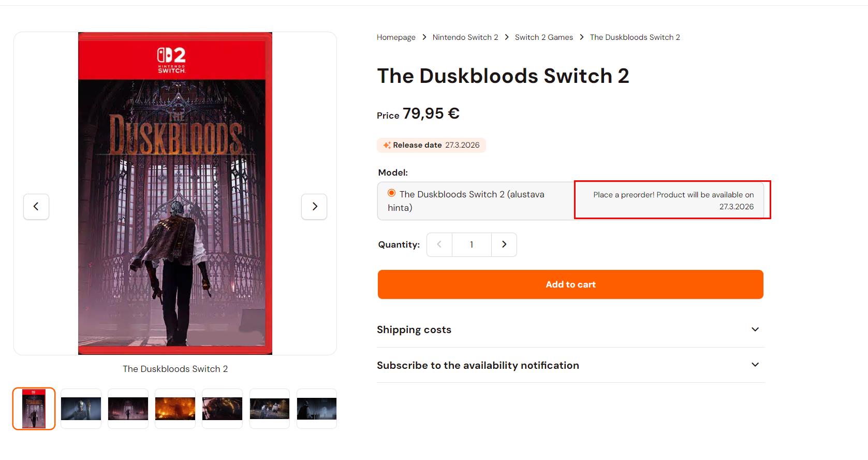
Task: Go to Homepage breadcrumb link
Action: 396,37
